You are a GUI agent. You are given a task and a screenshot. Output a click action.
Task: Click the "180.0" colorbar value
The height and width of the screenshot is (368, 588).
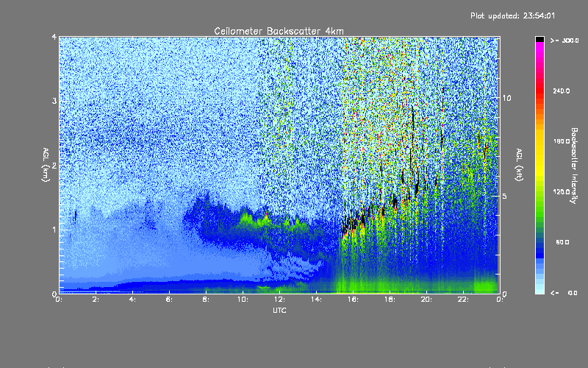[562, 141]
